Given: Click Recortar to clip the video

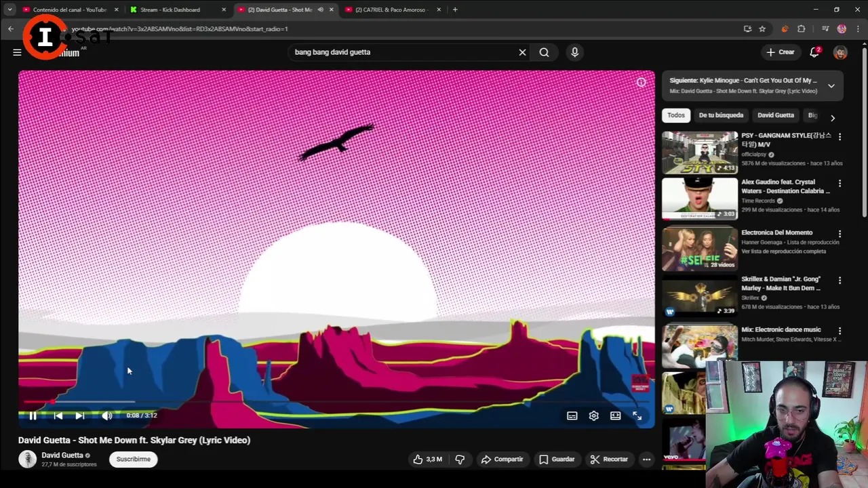Looking at the screenshot, I should [609, 460].
